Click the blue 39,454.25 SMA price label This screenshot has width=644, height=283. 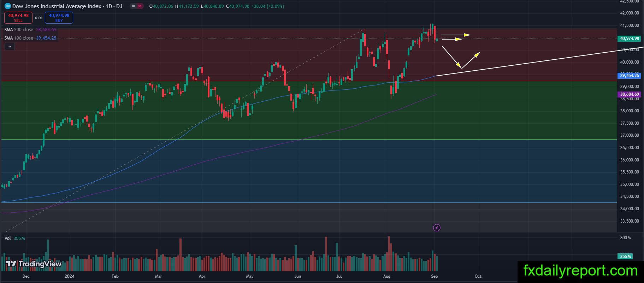point(630,76)
